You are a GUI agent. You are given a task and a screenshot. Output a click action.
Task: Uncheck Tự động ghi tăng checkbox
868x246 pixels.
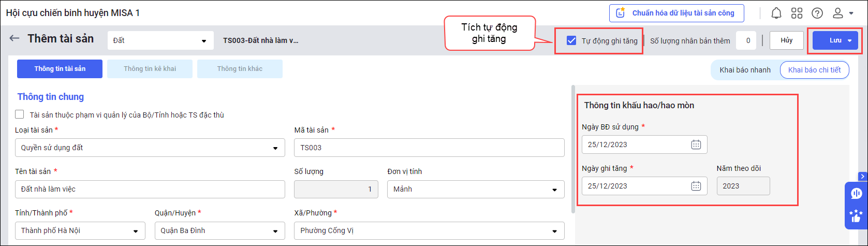click(x=571, y=41)
